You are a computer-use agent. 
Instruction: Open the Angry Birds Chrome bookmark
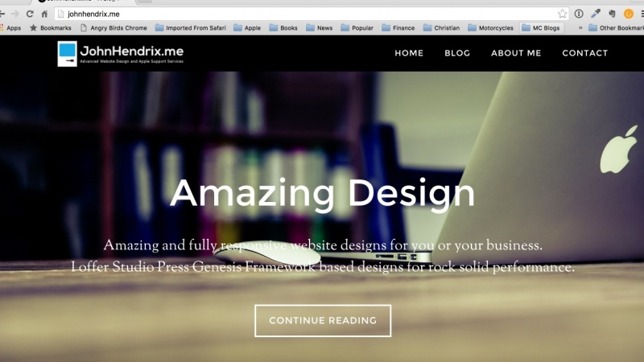tap(114, 28)
